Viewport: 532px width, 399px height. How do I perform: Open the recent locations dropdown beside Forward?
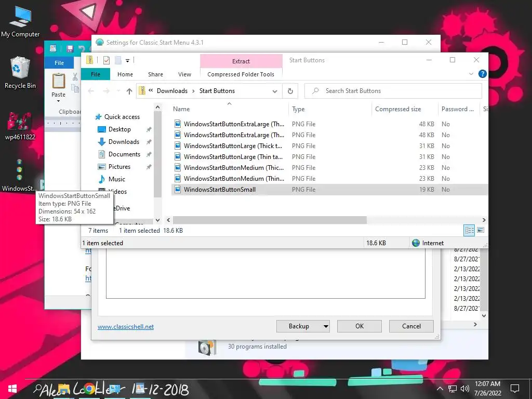[x=118, y=91]
